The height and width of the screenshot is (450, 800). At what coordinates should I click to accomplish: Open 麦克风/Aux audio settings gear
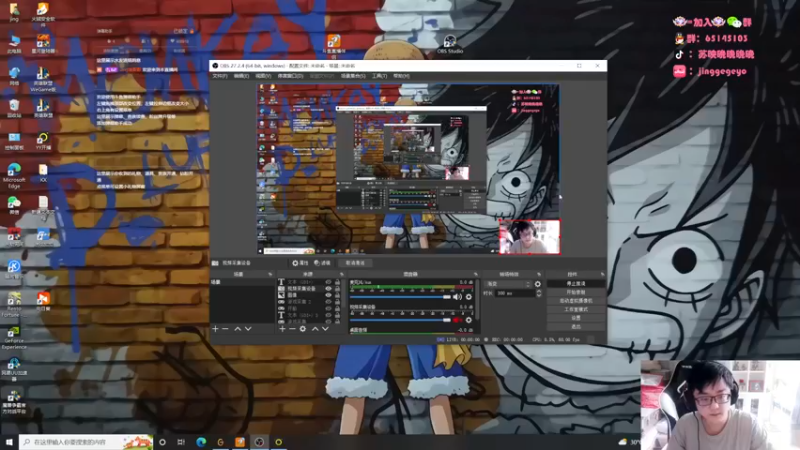pos(468,297)
